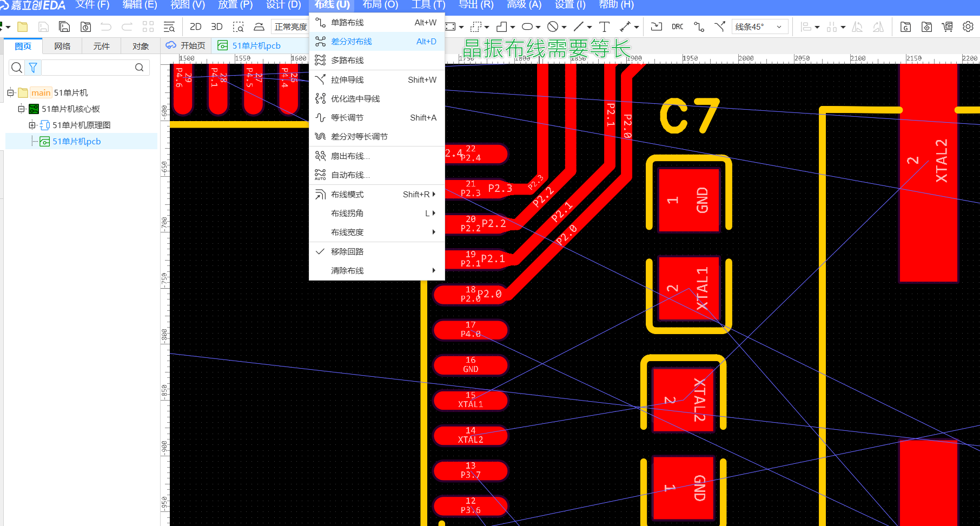Screen dimensions: 980x526
Task: Open the 编辑 (E) menu
Action: point(140,5)
